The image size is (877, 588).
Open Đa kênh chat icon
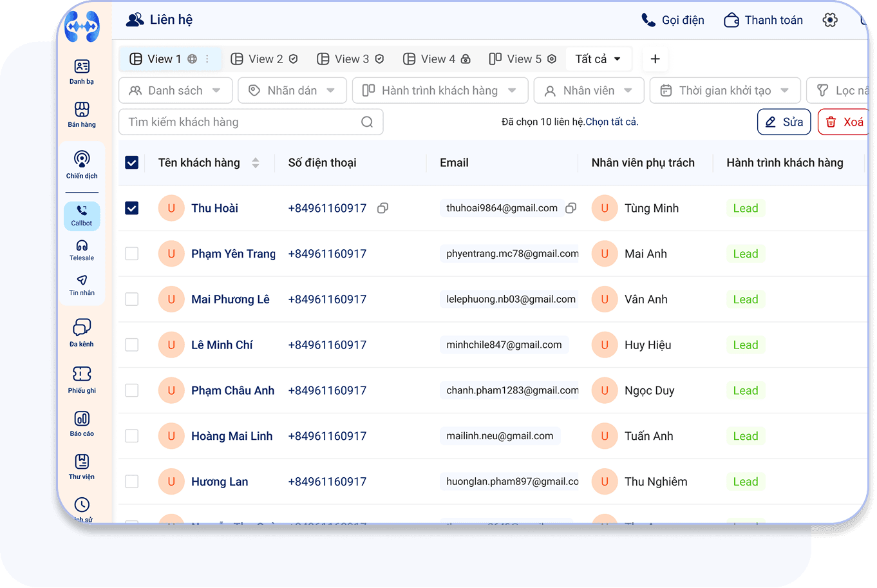[x=82, y=332]
